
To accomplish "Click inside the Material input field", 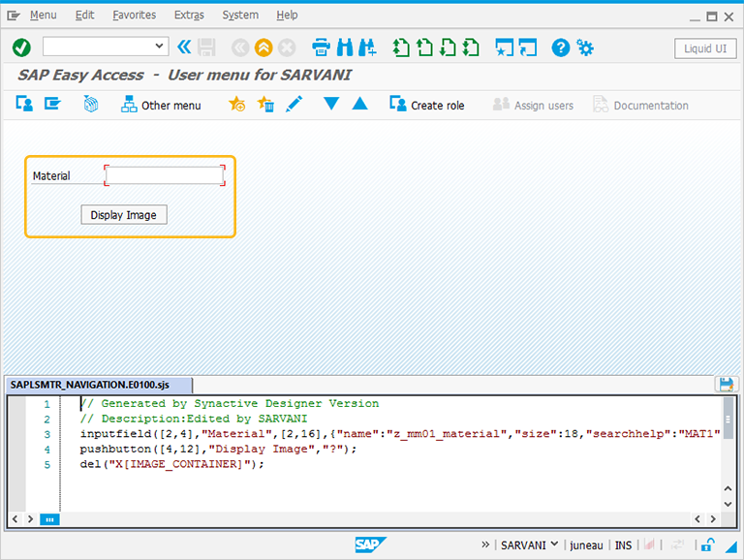I will 165,175.
